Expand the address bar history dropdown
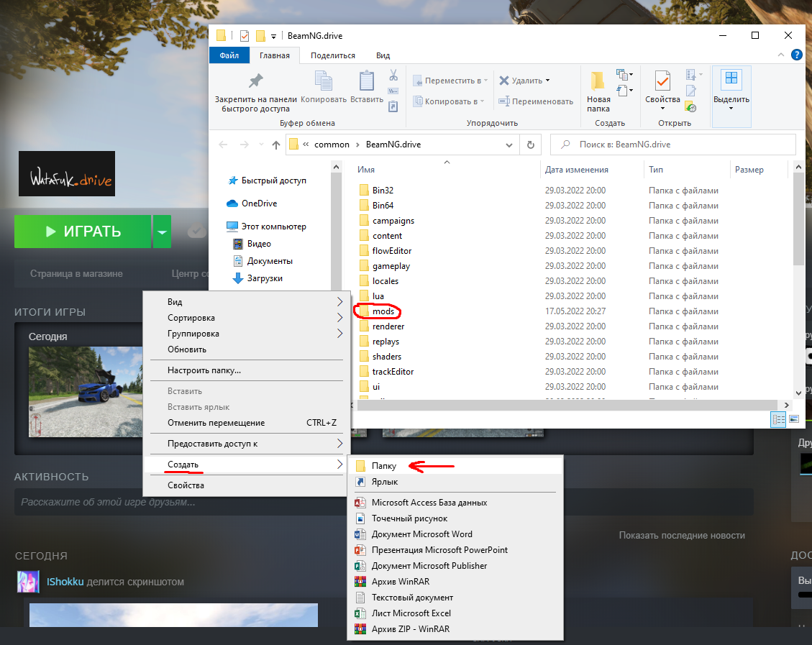812x645 pixels. click(x=509, y=145)
